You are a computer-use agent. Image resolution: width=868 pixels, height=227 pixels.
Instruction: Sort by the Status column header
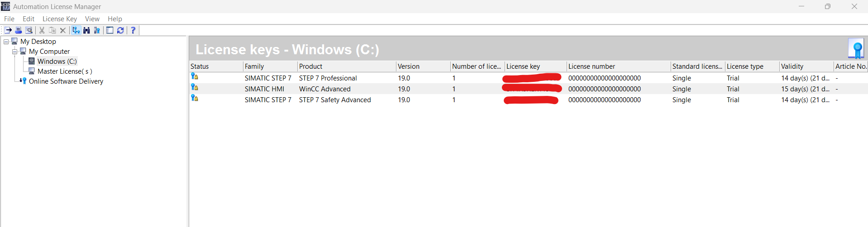pos(216,66)
